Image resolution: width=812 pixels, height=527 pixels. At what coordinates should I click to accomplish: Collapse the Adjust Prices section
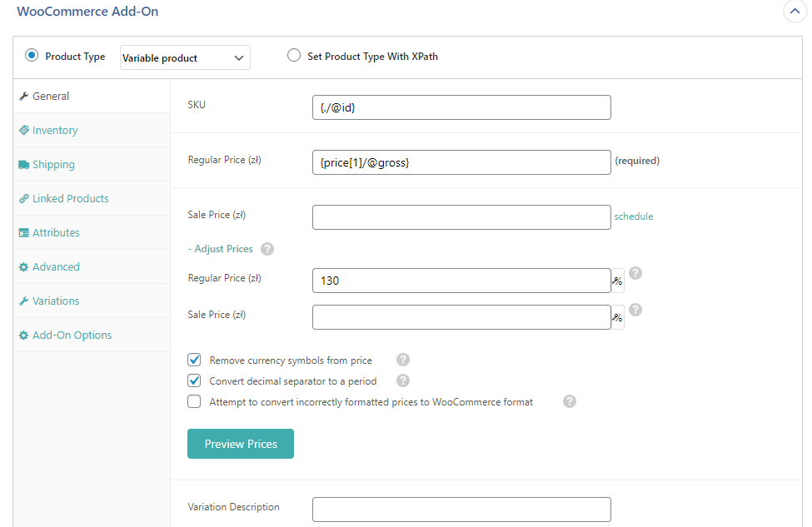click(221, 249)
